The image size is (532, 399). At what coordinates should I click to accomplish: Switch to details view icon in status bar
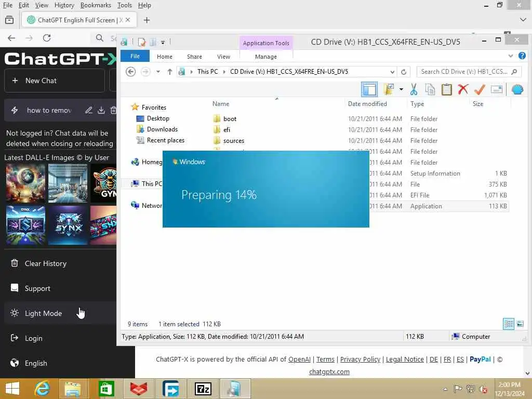click(x=508, y=324)
